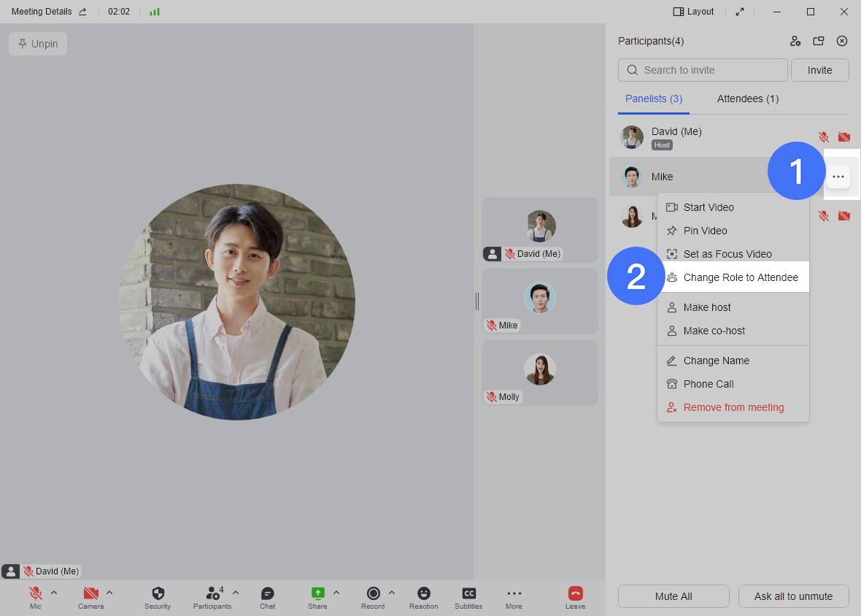Click the Meeting Details title
The image size is (861, 616).
click(x=42, y=12)
